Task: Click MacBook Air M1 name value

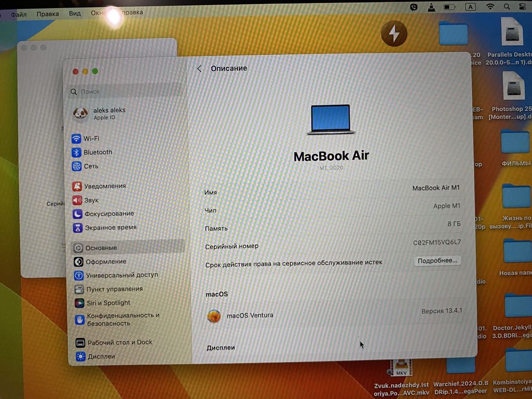Action: tap(436, 188)
